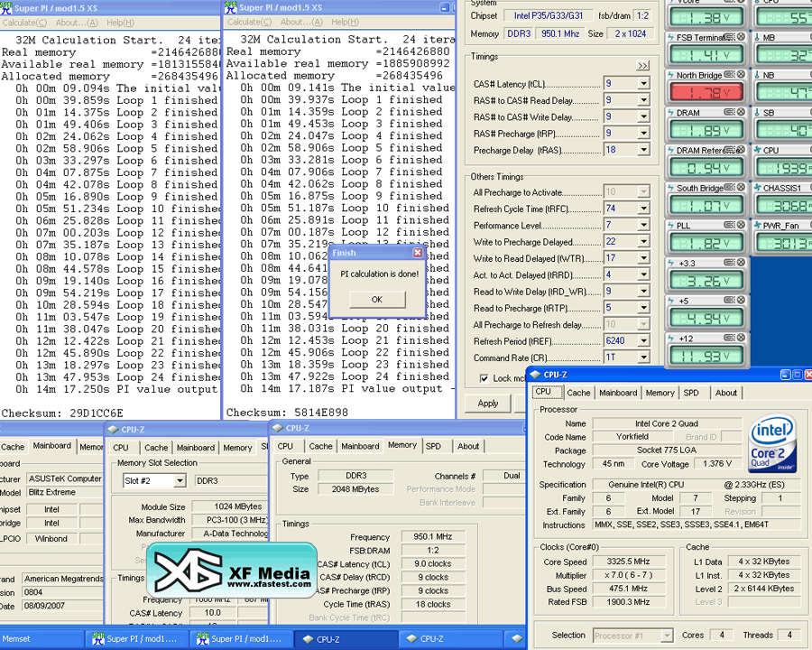812x650 pixels.
Task: Switch to SPD tab in front CPU-Z window
Action: click(x=691, y=393)
